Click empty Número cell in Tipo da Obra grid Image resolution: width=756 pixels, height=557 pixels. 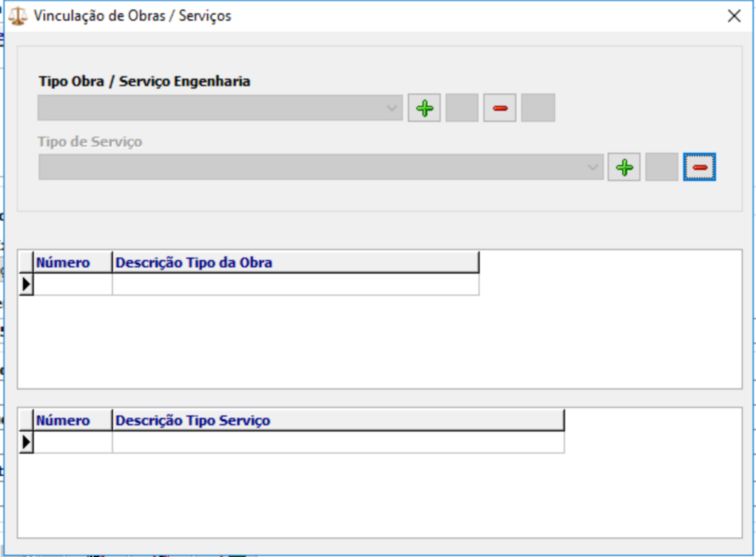(73, 285)
